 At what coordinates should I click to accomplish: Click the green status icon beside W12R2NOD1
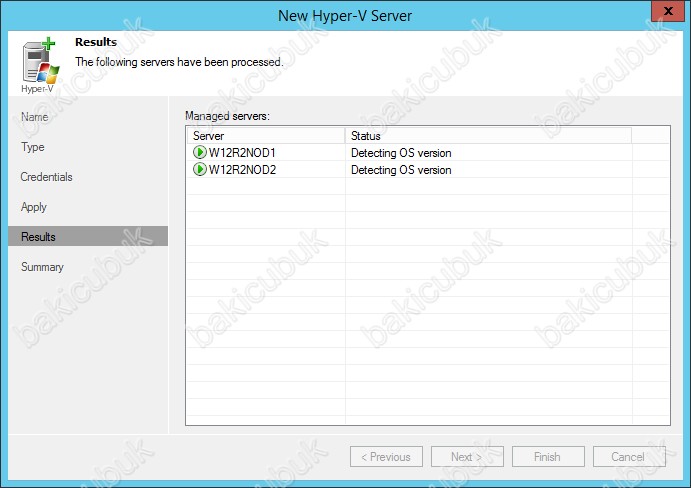pyautogui.click(x=200, y=153)
